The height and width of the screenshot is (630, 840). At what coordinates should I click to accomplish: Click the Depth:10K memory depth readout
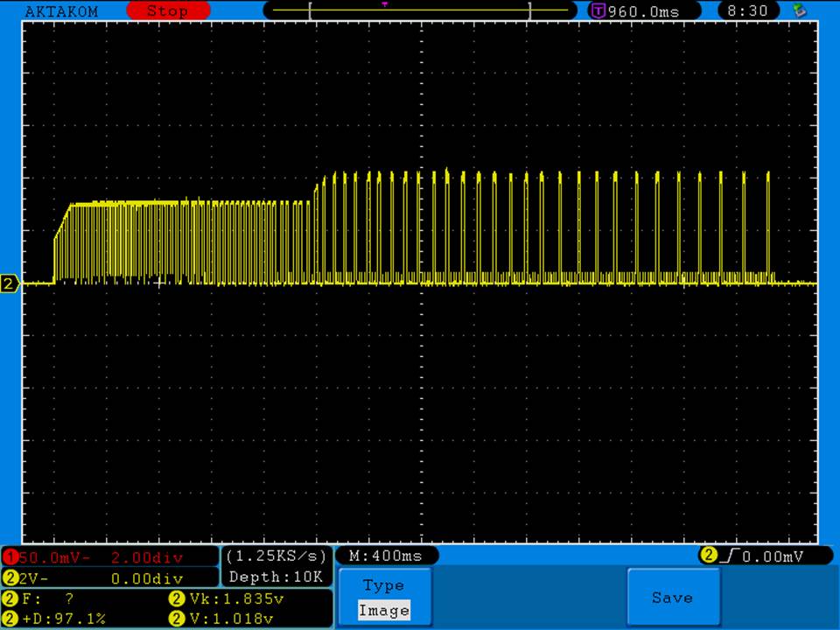[x=276, y=577]
